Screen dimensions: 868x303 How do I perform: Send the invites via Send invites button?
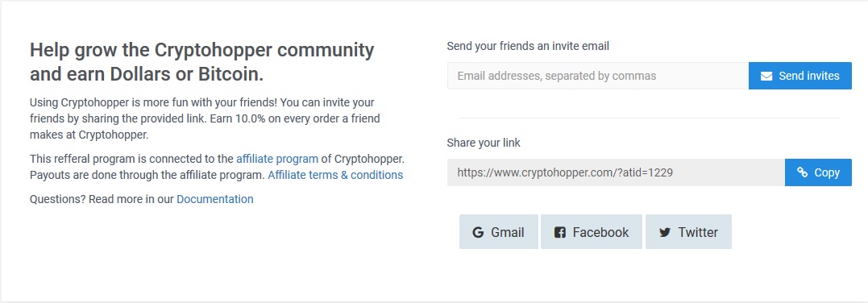800,76
